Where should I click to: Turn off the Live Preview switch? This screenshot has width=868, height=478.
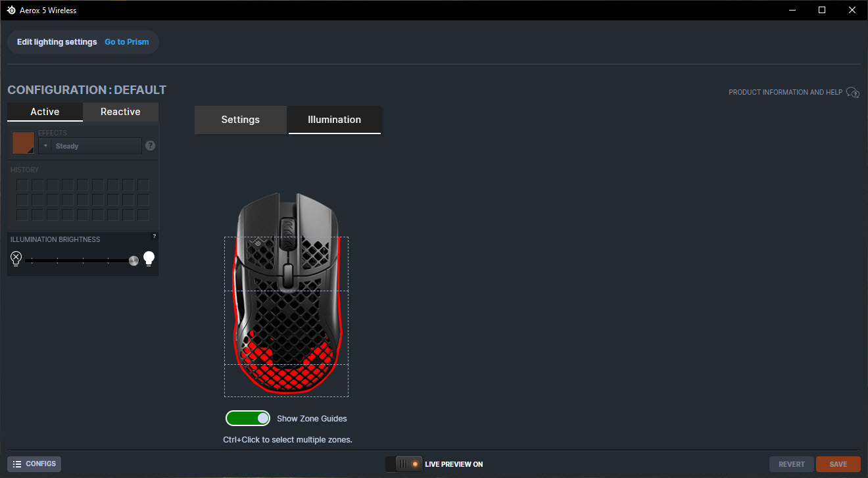404,464
